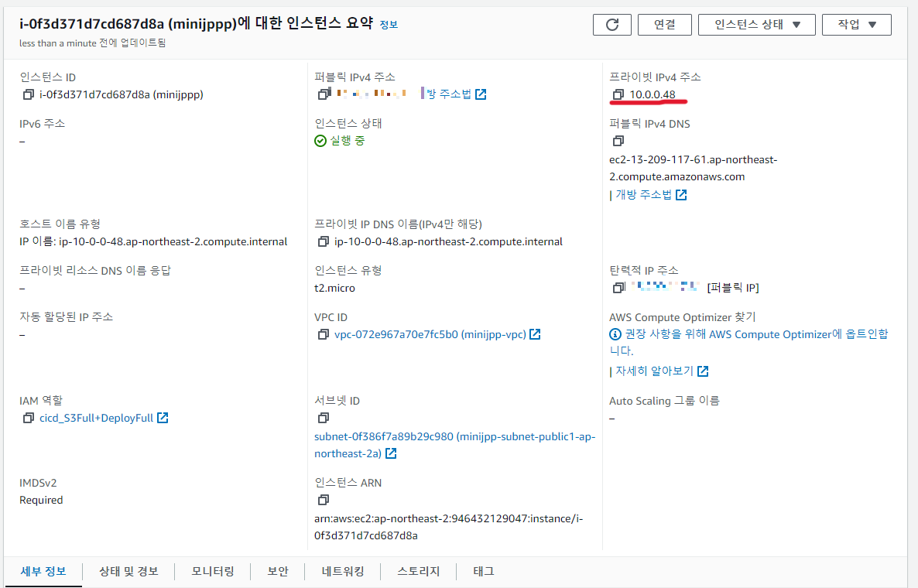Click the info icon beside Compute Optimizer message
This screenshot has height=588, width=918.
click(615, 334)
